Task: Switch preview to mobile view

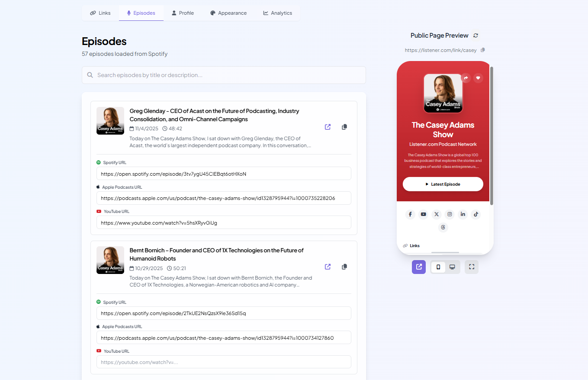Action: (438, 267)
